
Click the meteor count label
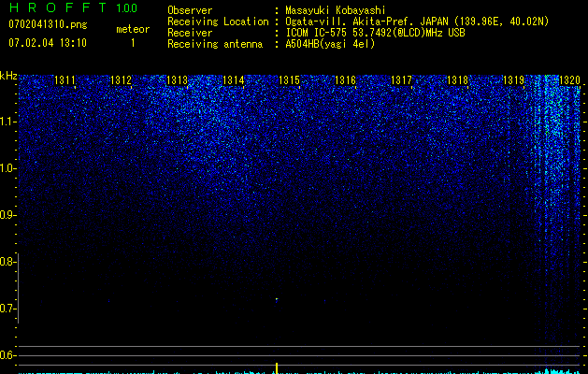pyautogui.click(x=133, y=29)
